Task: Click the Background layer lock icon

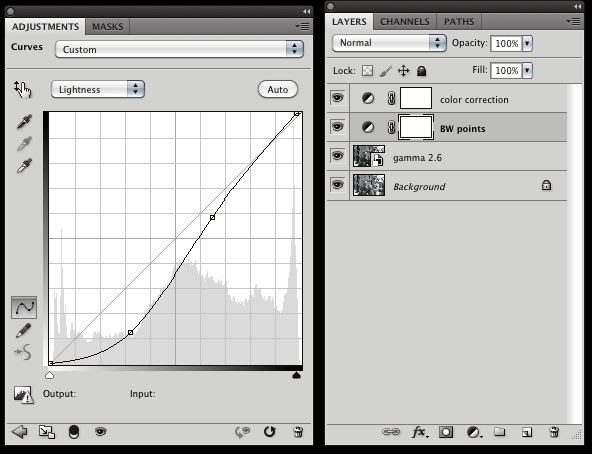Action: 546,185
